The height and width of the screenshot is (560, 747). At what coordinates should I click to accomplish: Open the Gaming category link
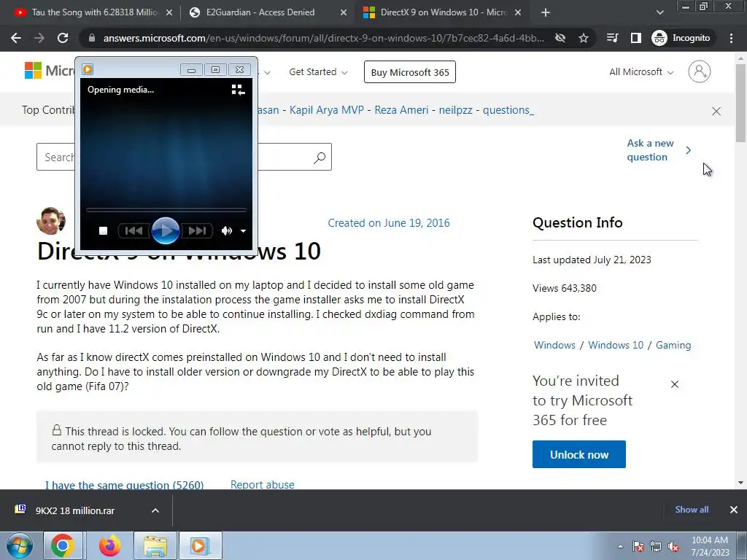pos(673,345)
